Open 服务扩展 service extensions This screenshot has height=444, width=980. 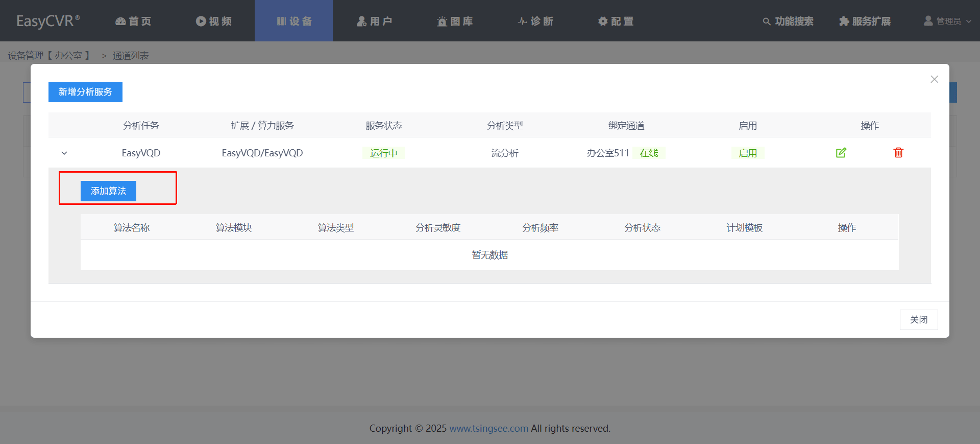(865, 21)
